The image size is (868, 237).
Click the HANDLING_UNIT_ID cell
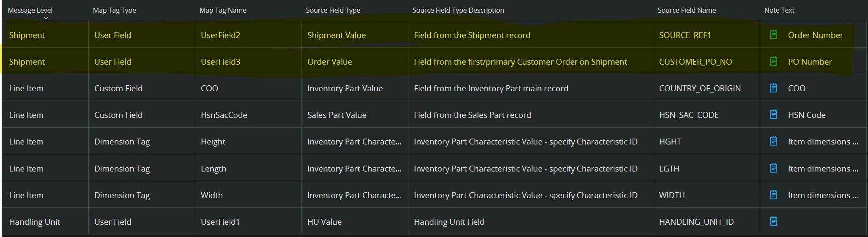(x=696, y=222)
